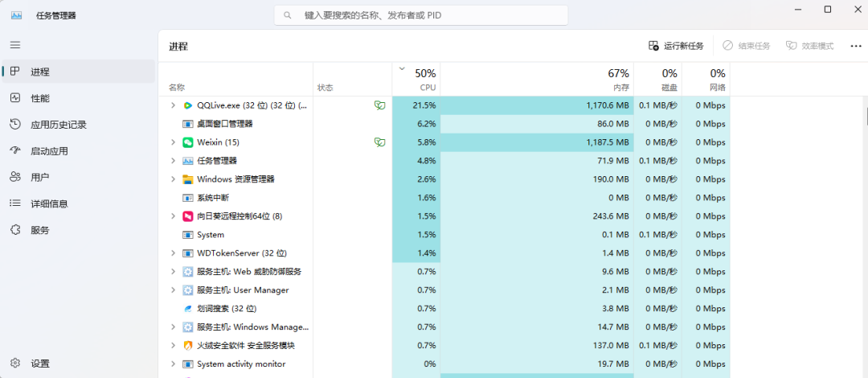Open the 性能 (Performance) sidebar page
The width and height of the screenshot is (868, 378).
click(40, 98)
